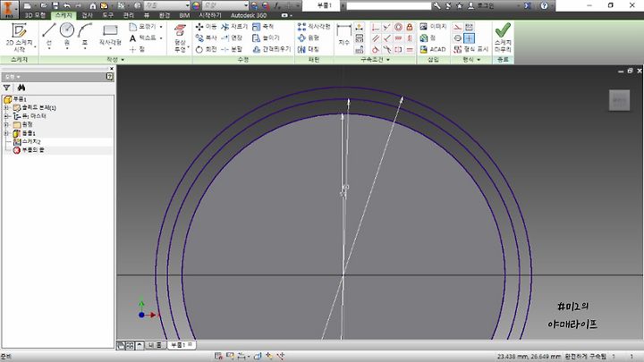Expand the Extrusion (돌출1) feature node

tap(6, 133)
